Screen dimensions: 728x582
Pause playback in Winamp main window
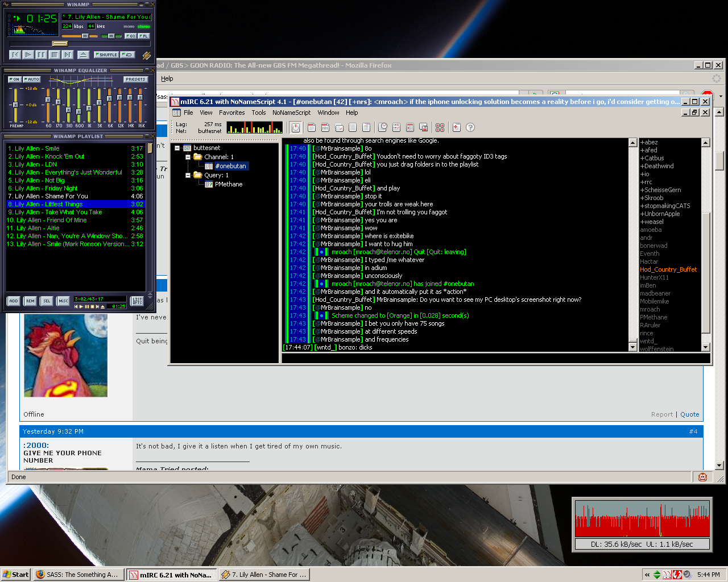[x=42, y=55]
